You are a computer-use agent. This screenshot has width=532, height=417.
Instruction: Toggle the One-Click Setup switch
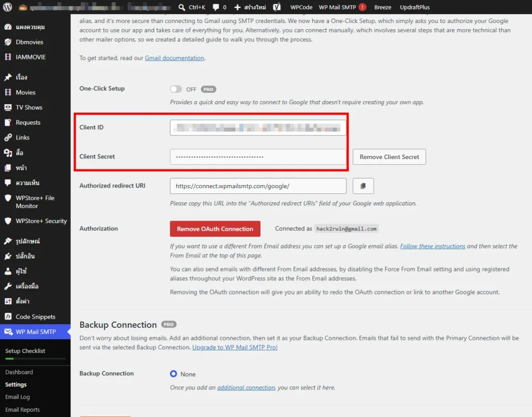(176, 89)
